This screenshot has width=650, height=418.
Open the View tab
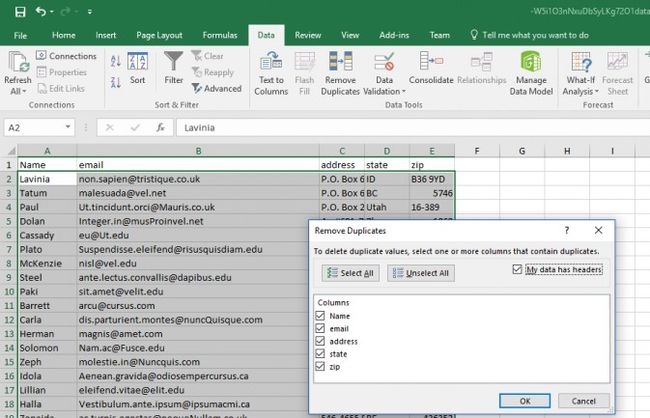click(x=350, y=35)
